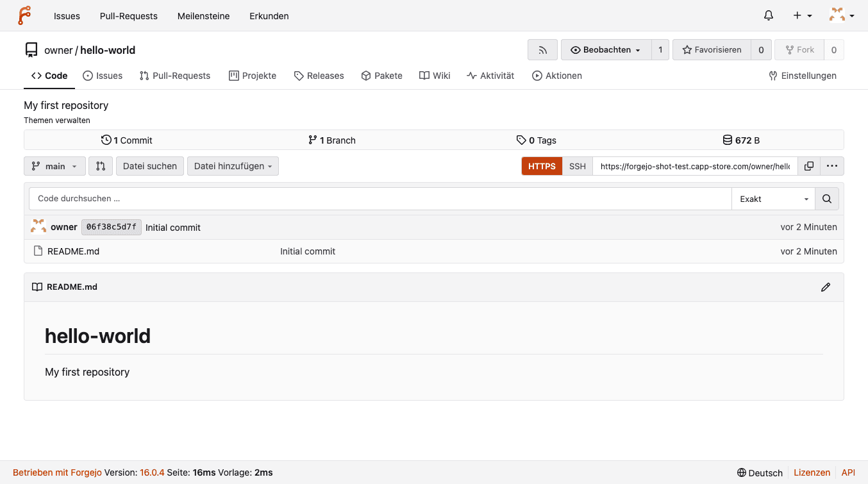Open the Aktivität tab

tap(490, 76)
